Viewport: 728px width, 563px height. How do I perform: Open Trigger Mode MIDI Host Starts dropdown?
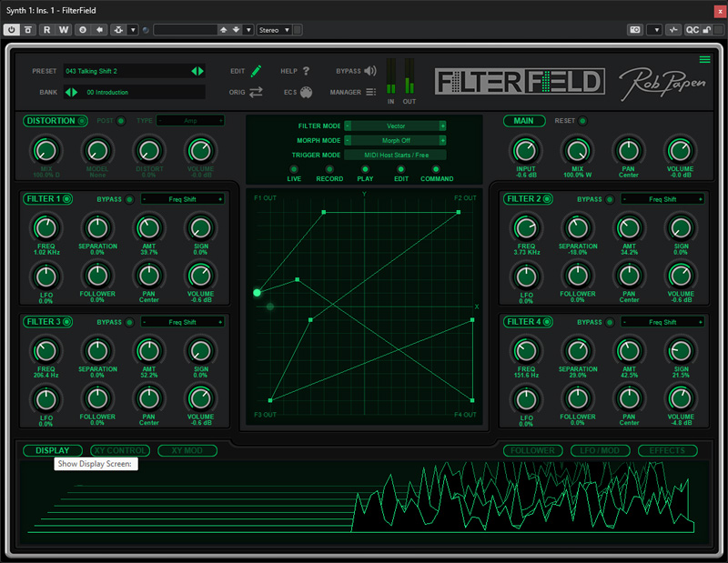point(395,155)
